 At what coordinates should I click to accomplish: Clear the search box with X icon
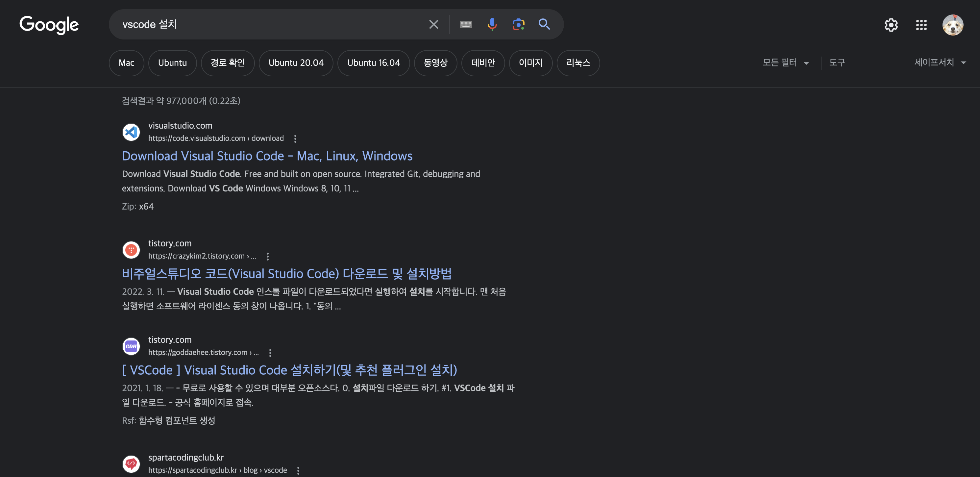433,24
